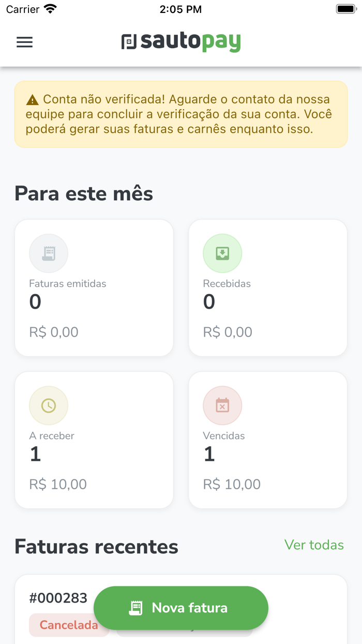
Task: Select the Vencidas calendar icon
Action: point(222,405)
